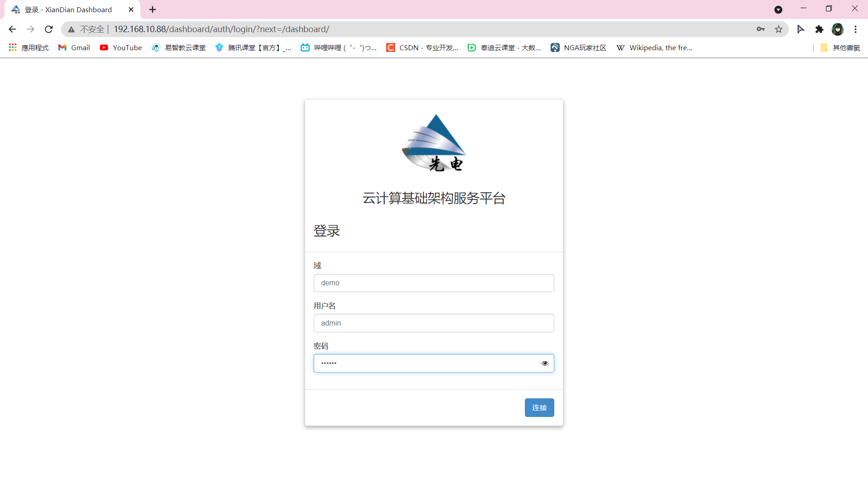
Task: Open the CSDN bookmark
Action: (422, 47)
